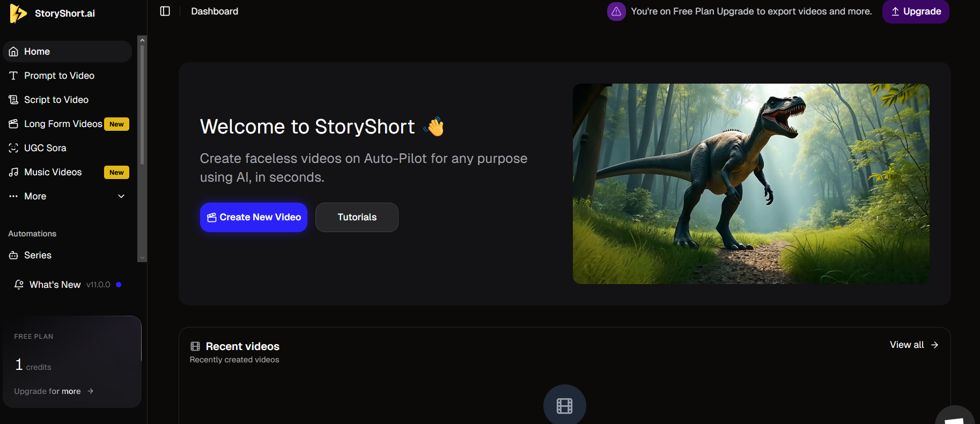Click the Home house icon

13,51
